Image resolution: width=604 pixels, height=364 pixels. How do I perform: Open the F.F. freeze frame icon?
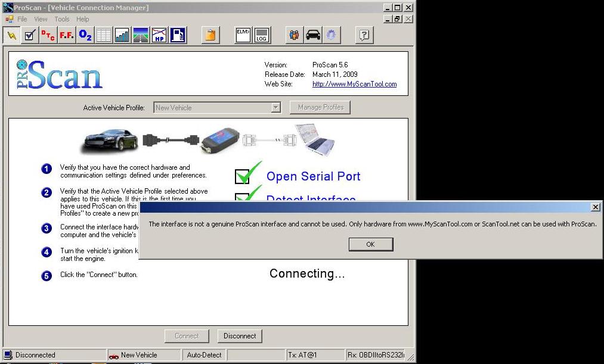pyautogui.click(x=67, y=35)
